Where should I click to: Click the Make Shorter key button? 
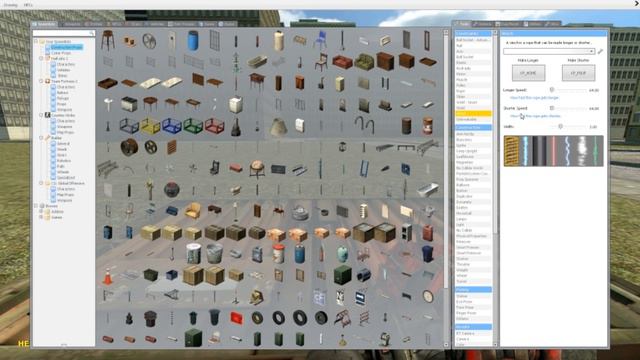coord(578,73)
